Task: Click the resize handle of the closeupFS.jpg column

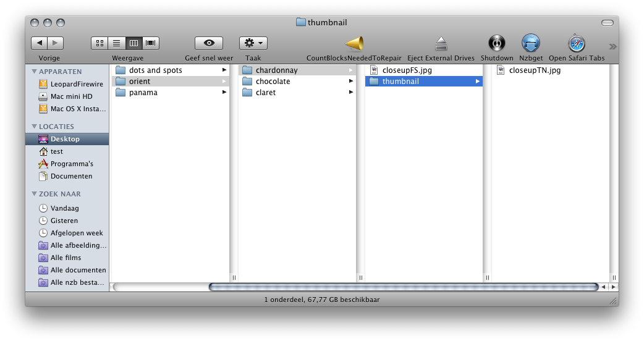Action: (488, 278)
